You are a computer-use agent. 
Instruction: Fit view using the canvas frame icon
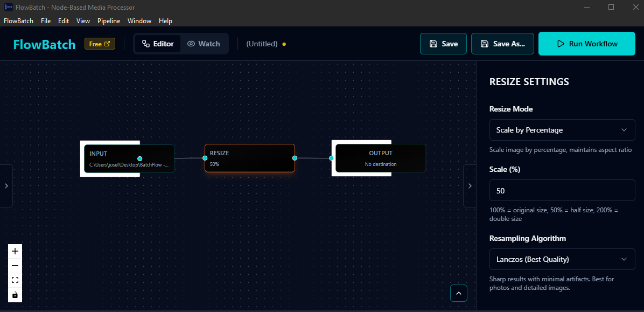[x=15, y=280]
